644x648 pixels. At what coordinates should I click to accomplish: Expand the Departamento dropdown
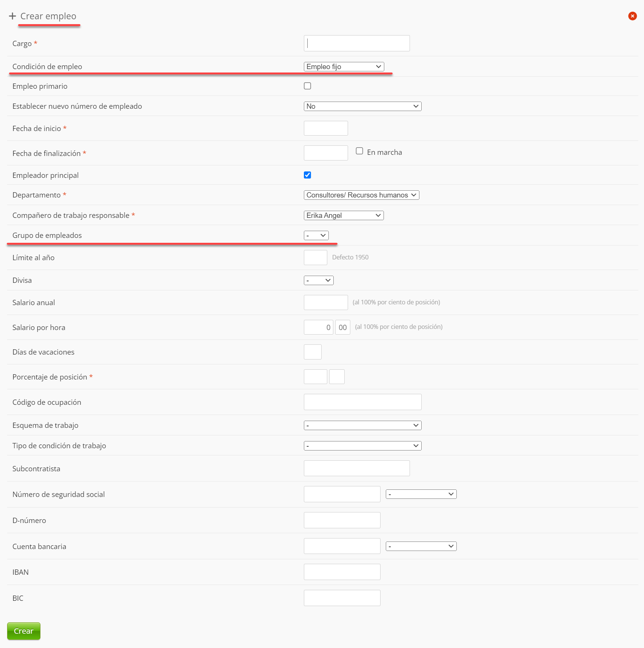point(361,195)
